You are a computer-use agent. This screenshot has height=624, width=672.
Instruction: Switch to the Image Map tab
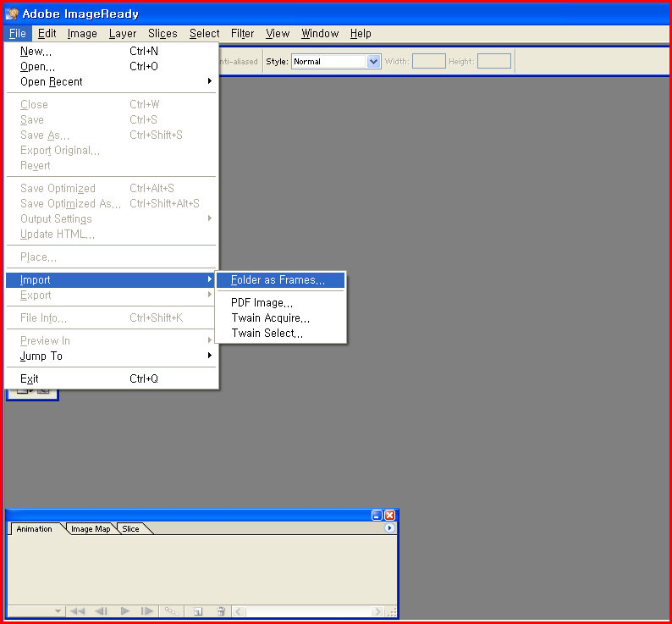[91, 529]
